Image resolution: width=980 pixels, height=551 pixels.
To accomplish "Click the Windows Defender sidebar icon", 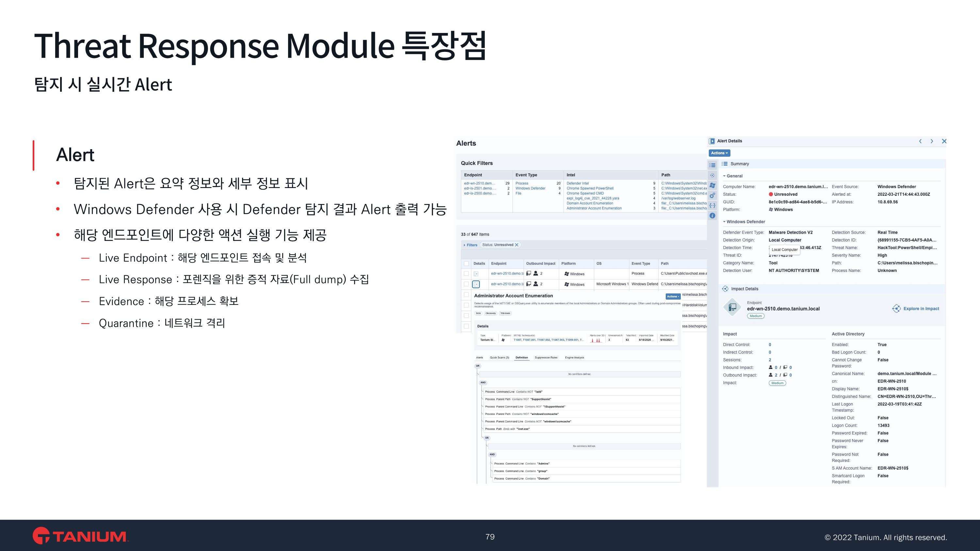I will click(712, 185).
